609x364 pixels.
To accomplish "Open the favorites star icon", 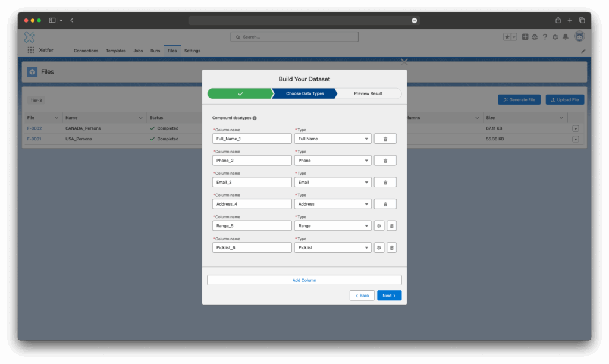I will coord(507,37).
